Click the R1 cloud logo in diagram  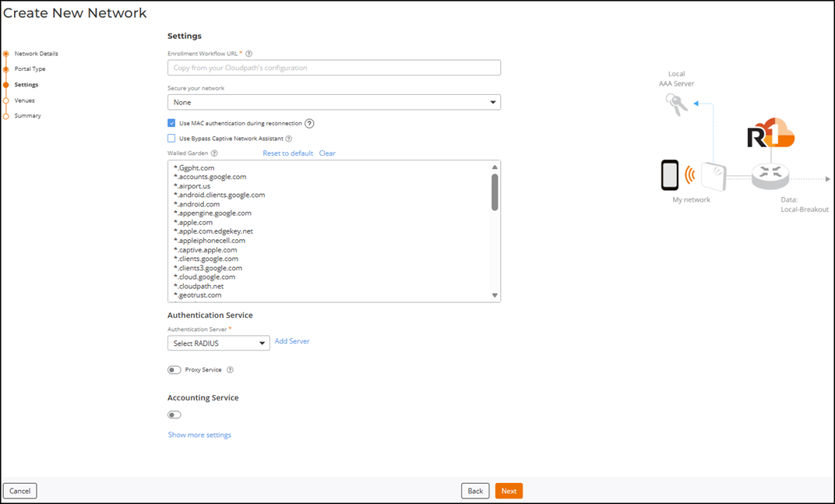tap(770, 133)
